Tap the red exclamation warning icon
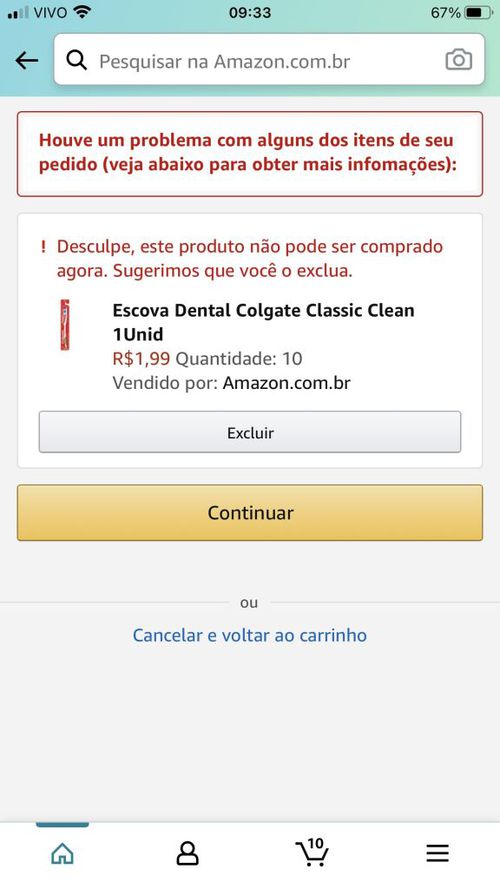 (44, 247)
